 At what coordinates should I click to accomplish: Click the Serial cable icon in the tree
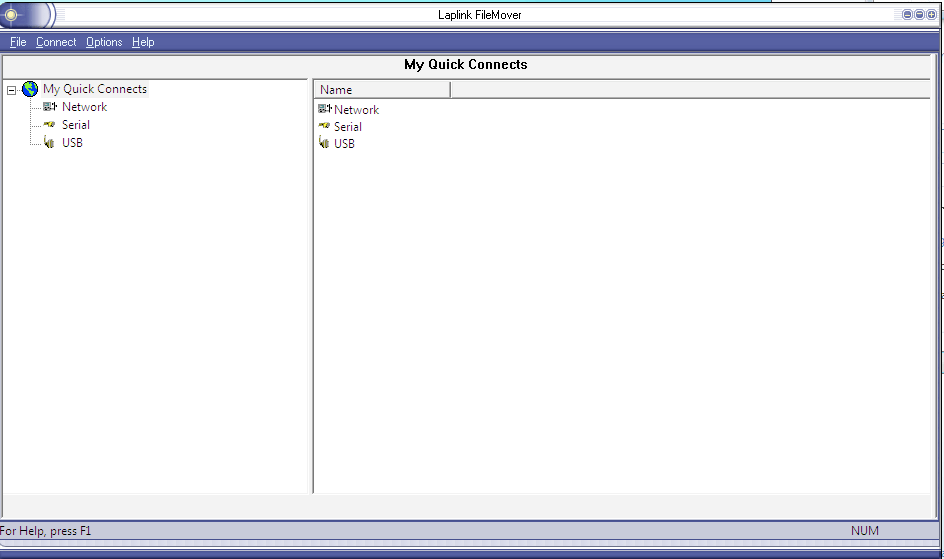click(x=49, y=125)
